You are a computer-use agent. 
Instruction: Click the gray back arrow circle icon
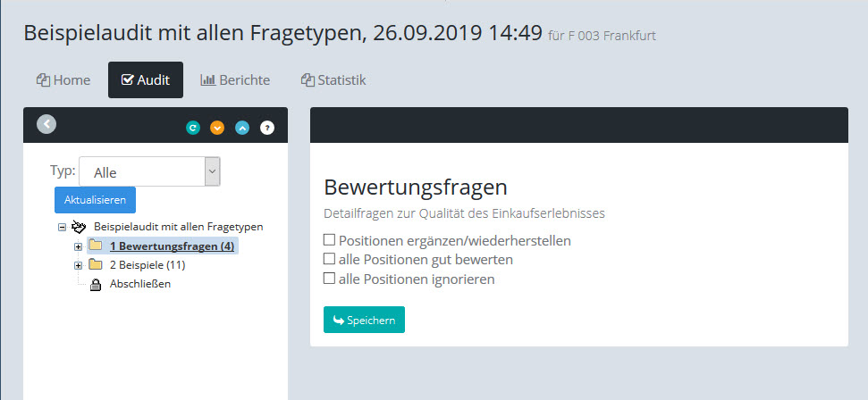[46, 125]
